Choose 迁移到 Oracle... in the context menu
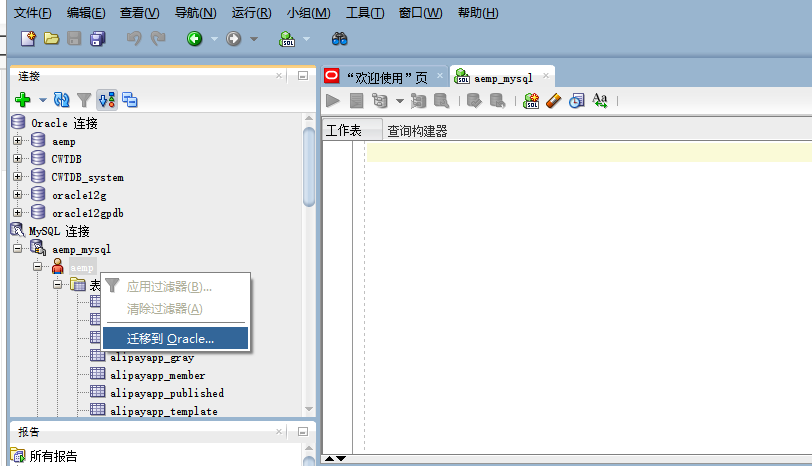Viewport: 812px width, 466px height. pyautogui.click(x=176, y=339)
